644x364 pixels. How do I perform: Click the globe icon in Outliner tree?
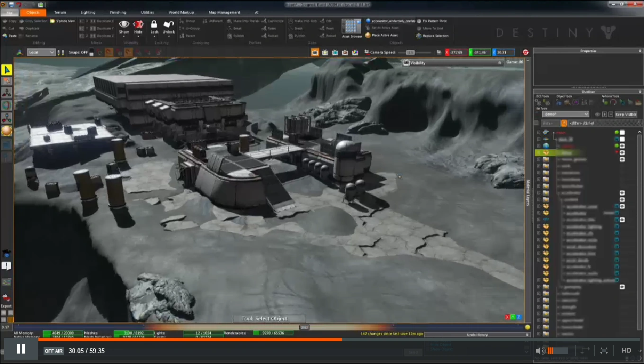click(546, 146)
